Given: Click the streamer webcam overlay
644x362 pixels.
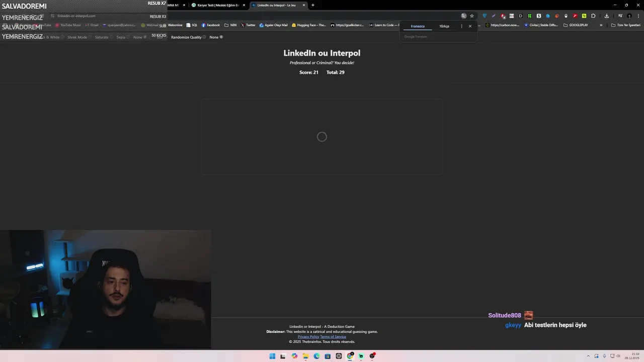Looking at the screenshot, I should [106, 290].
